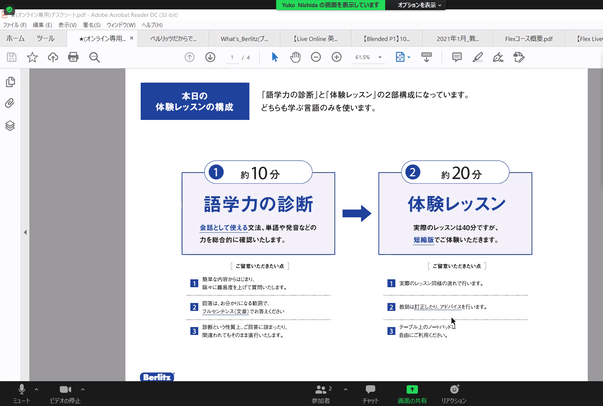
Task: Mute microphone in Zoom toolbar
Action: [21, 393]
